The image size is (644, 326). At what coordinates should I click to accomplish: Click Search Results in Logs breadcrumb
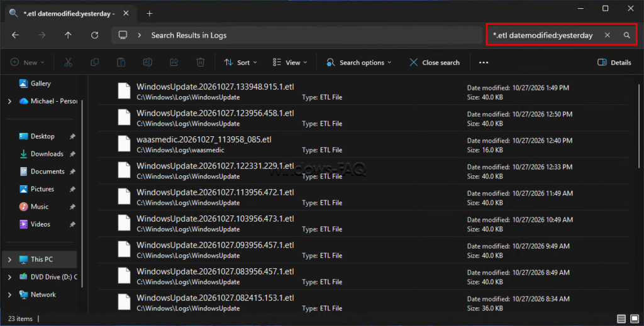[x=189, y=35]
